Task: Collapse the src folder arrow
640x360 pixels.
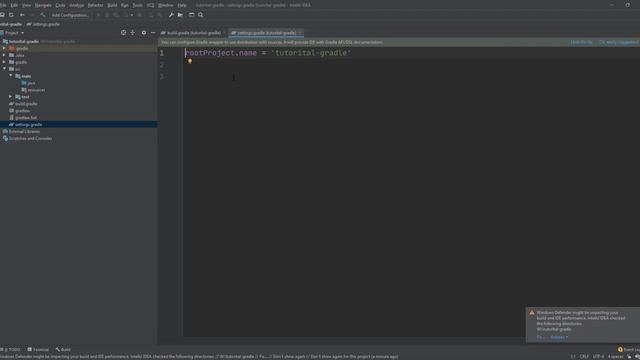Action: pos(4,69)
